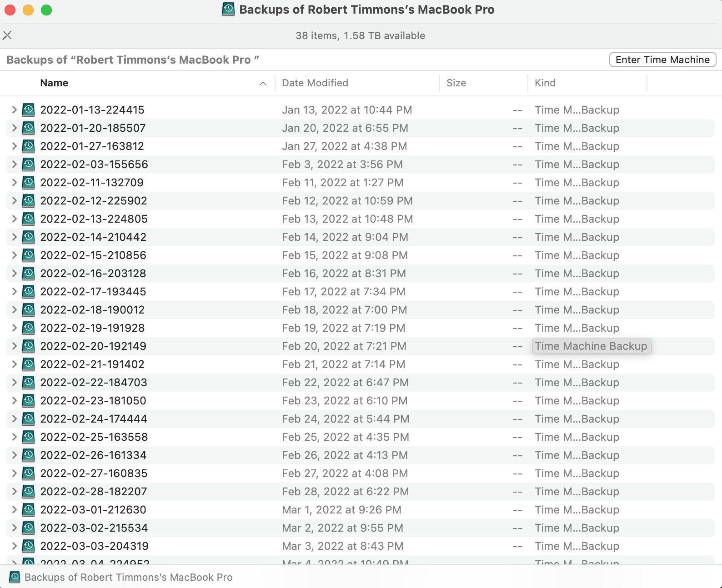Click the backup icon next to 2022-02-14-210442
The width and height of the screenshot is (722, 588).
[28, 237]
